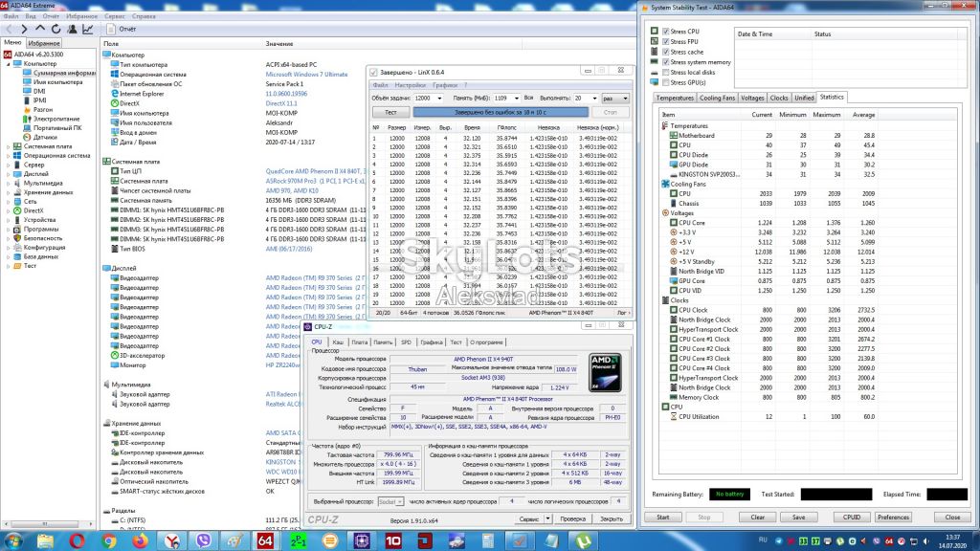The width and height of the screenshot is (980, 551).
Task: Switch to Clocks tab in Stability Test
Action: [779, 98]
